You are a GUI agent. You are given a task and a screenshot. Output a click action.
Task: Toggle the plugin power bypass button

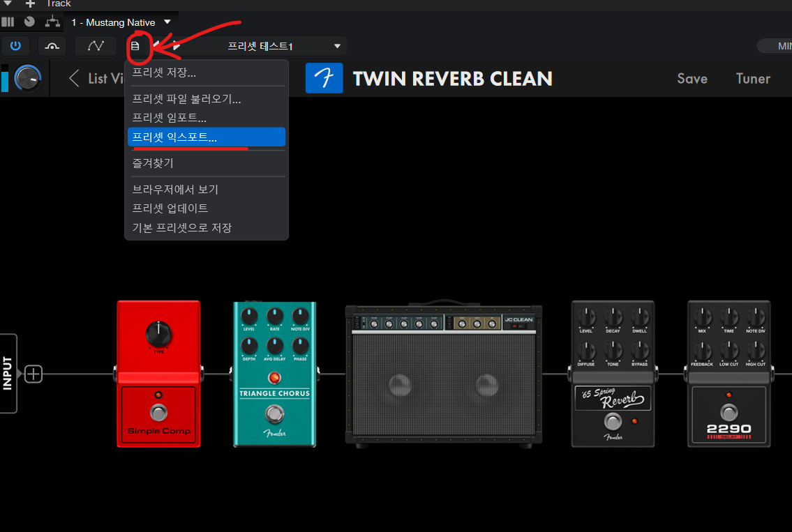click(15, 46)
